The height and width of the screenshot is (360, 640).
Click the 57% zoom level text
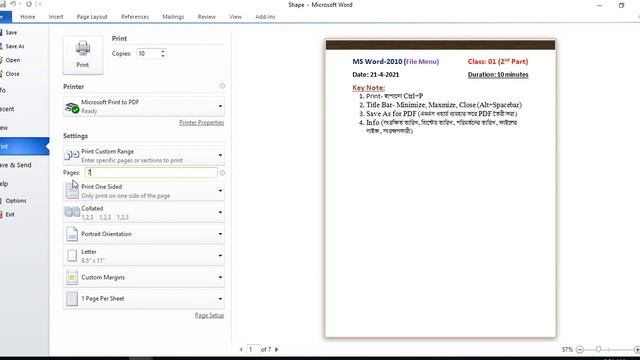coord(567,349)
